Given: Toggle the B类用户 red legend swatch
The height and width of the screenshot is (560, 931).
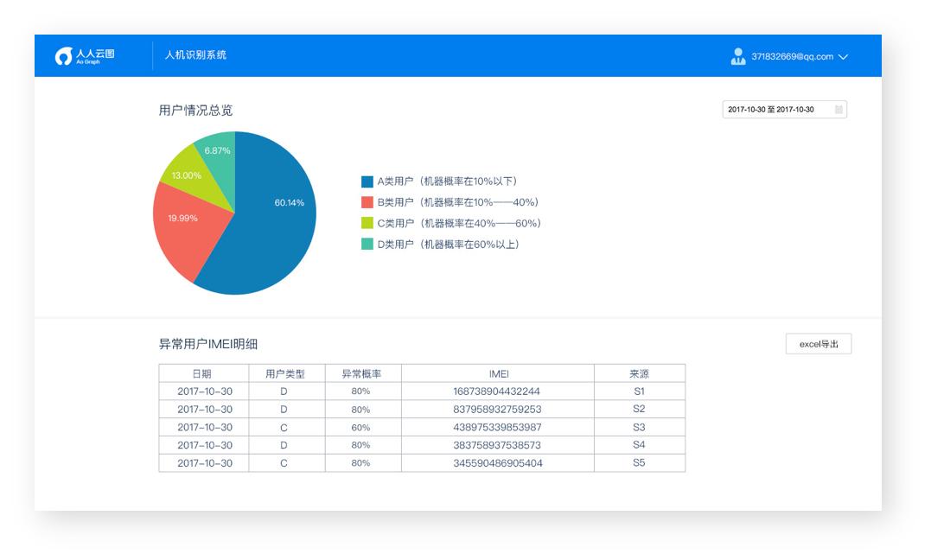Looking at the screenshot, I should [x=367, y=202].
